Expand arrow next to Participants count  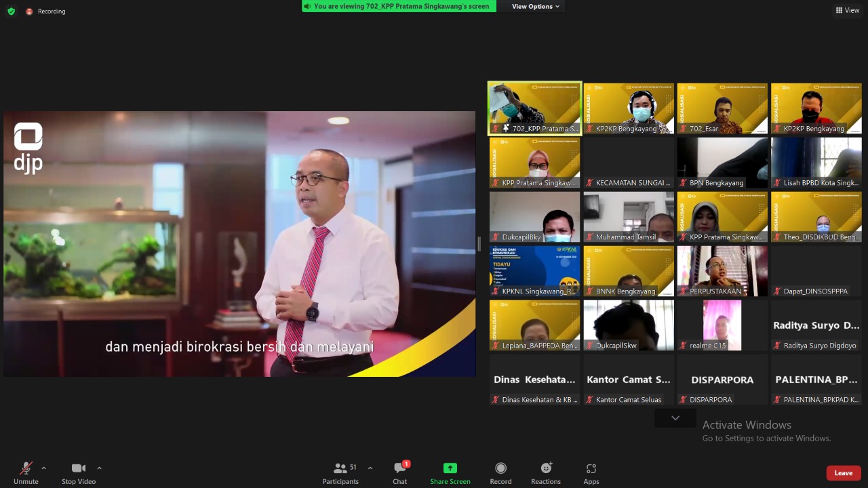370,468
